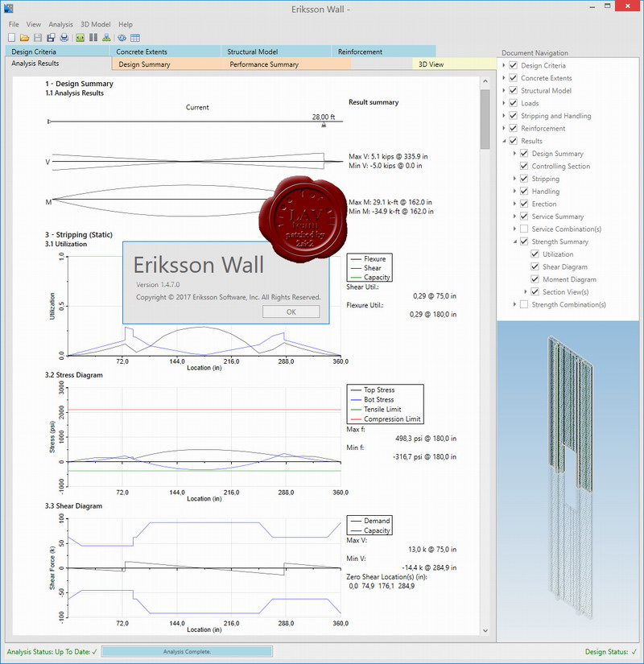Click the vertical scrollbar thumb in report

(485, 119)
